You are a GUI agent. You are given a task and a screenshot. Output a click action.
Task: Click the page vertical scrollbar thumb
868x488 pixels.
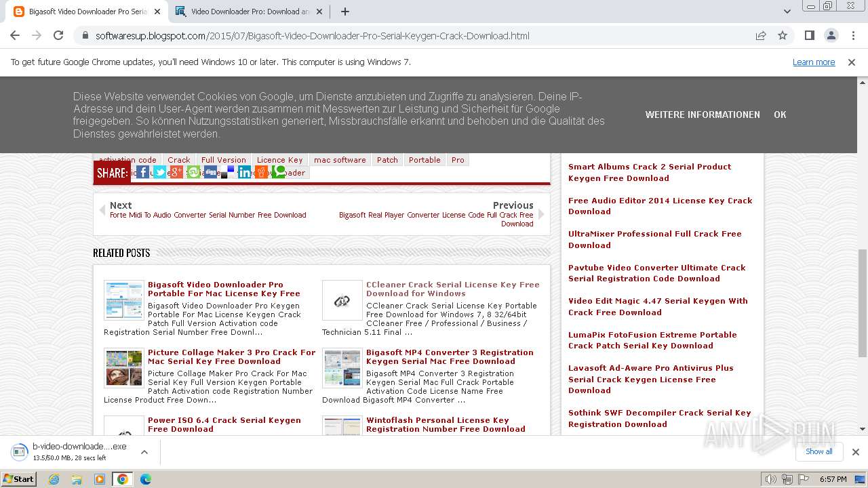(862, 302)
